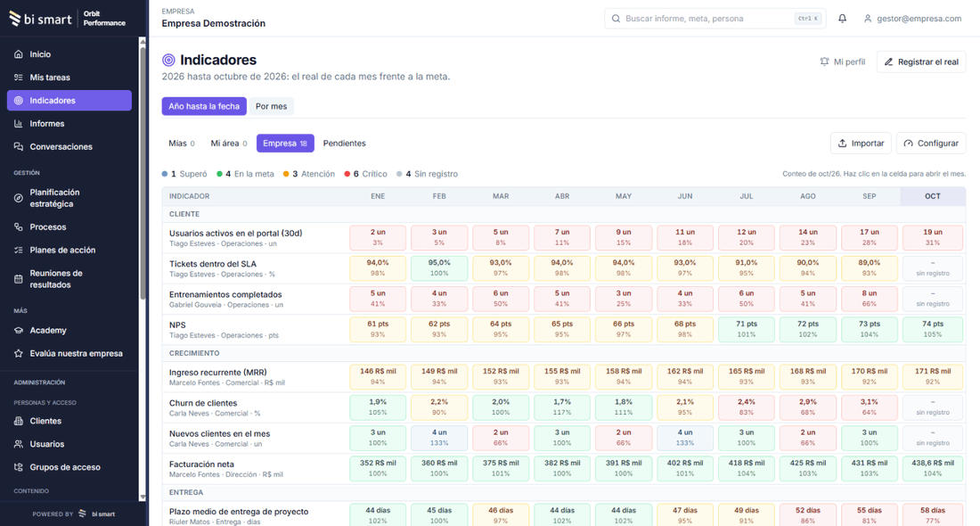The image size is (980, 526).
Task: Click the Usuarios people icon
Action: tap(19, 444)
